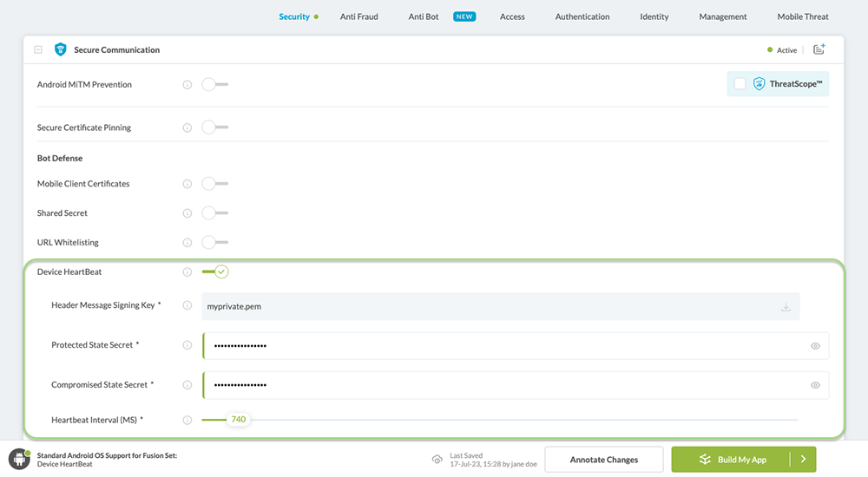This screenshot has height=477, width=868.
Task: Click info icon beside Secure Certificate Pinning
Action: 187,127
